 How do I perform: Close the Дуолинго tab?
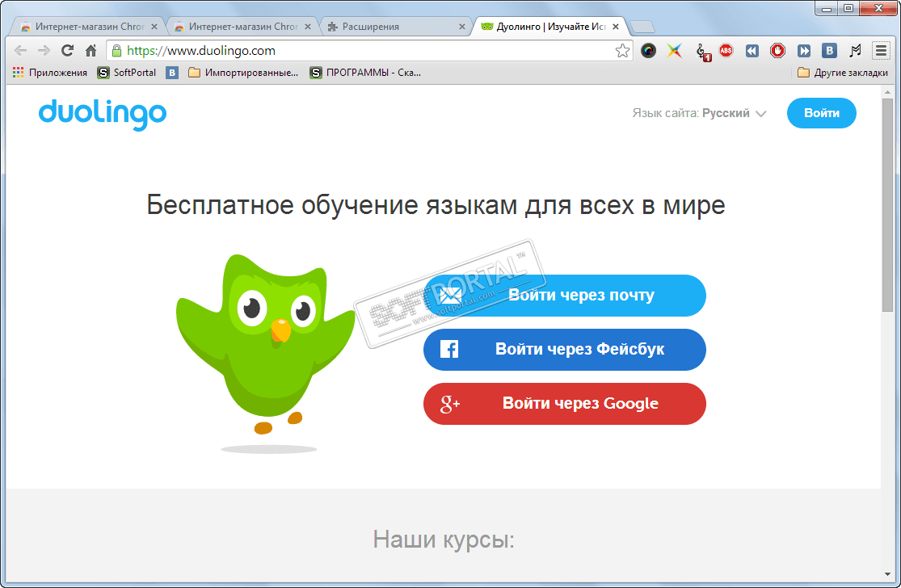(x=616, y=27)
